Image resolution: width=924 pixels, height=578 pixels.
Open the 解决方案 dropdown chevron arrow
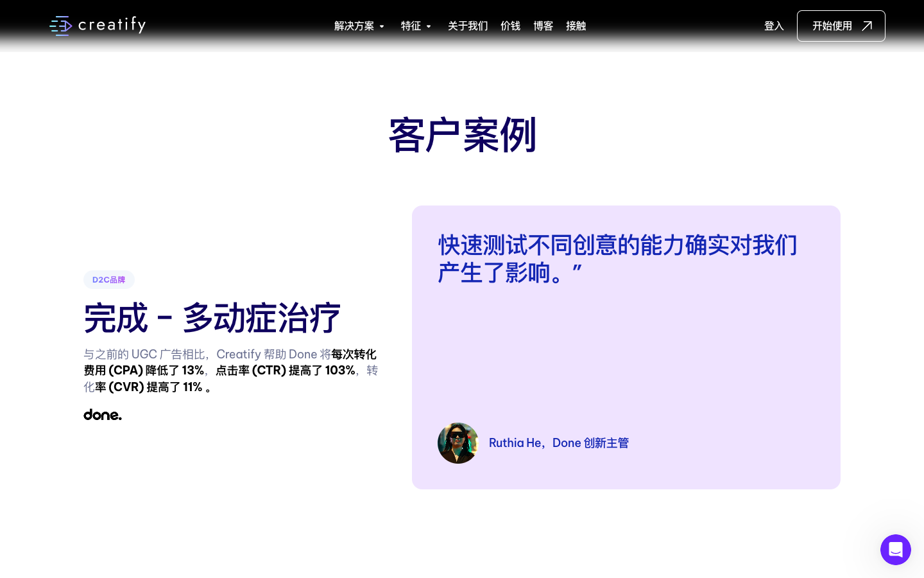click(382, 26)
